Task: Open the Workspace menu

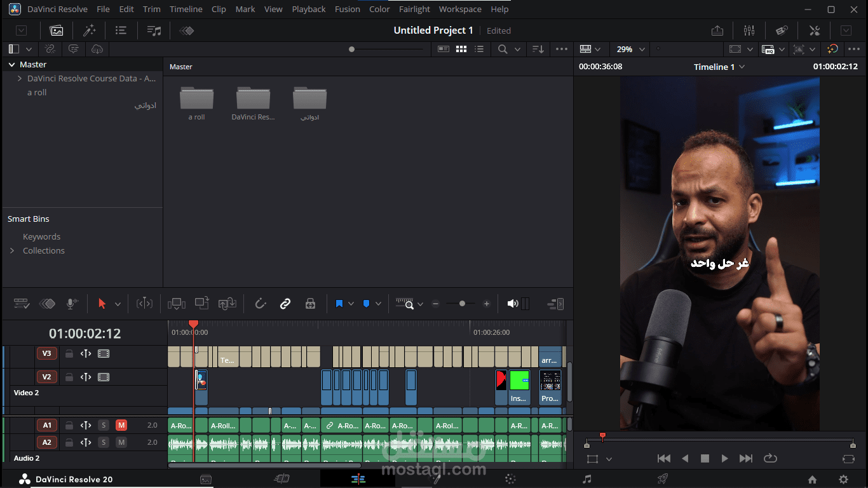Action: [x=460, y=9]
